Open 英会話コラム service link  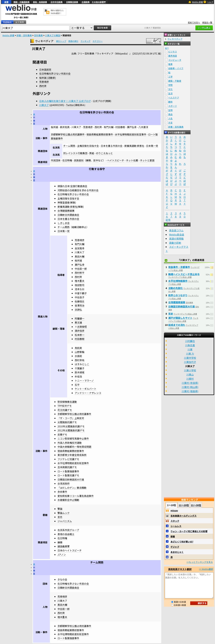point(176,231)
